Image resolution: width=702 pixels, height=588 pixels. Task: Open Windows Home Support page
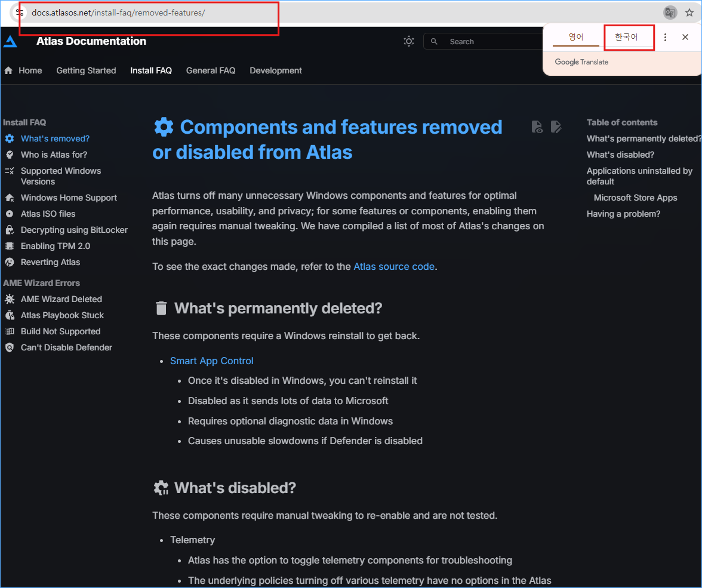click(x=69, y=198)
